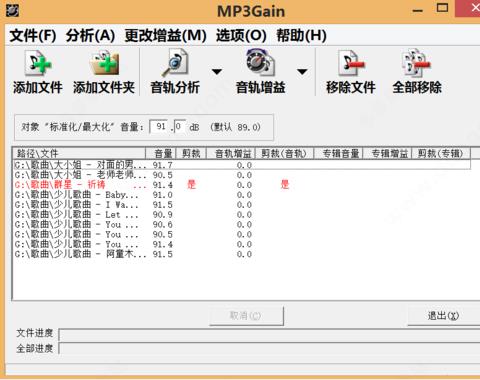Image resolution: width=480 pixels, height=380 pixels.
Task: Open the 更改增益(M) menu
Action: tap(166, 35)
